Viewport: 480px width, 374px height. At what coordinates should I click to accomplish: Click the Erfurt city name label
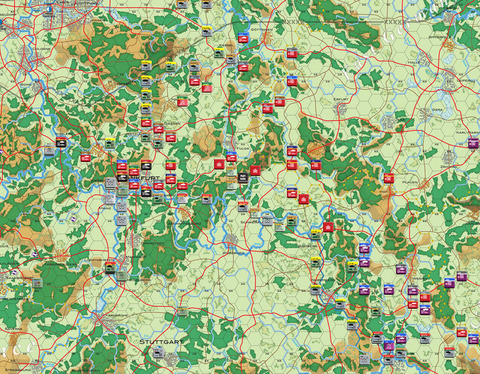(x=341, y=99)
